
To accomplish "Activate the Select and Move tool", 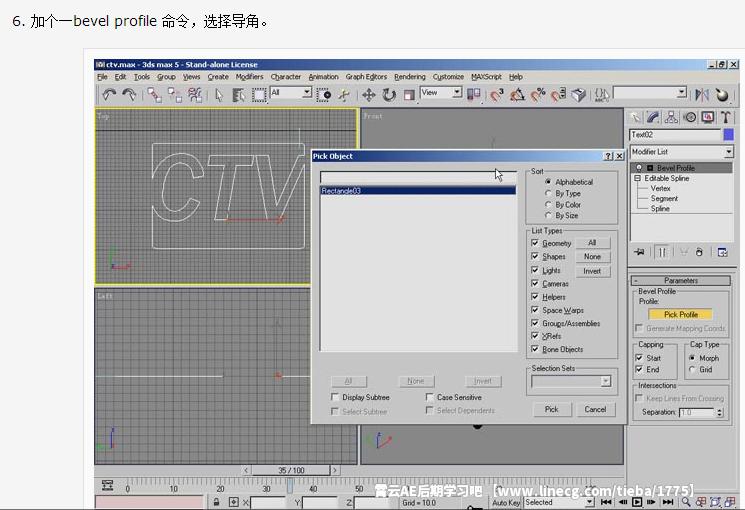I will pos(369,95).
